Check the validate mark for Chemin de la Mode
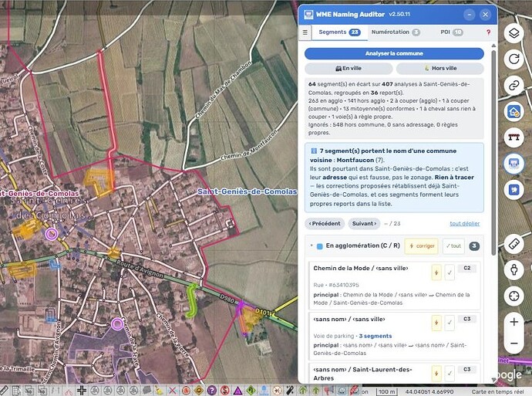 click(450, 272)
